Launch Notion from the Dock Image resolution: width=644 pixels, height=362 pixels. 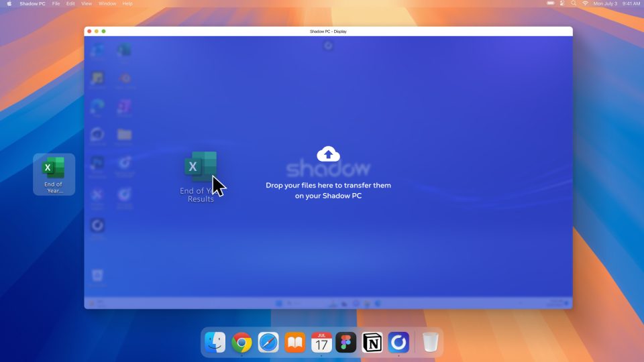[x=372, y=342]
